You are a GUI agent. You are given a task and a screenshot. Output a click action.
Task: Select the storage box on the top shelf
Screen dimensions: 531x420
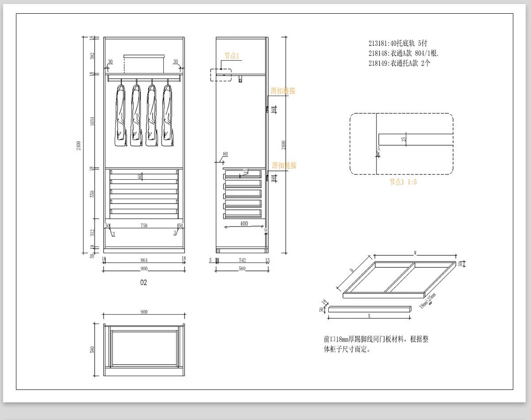[x=144, y=63]
